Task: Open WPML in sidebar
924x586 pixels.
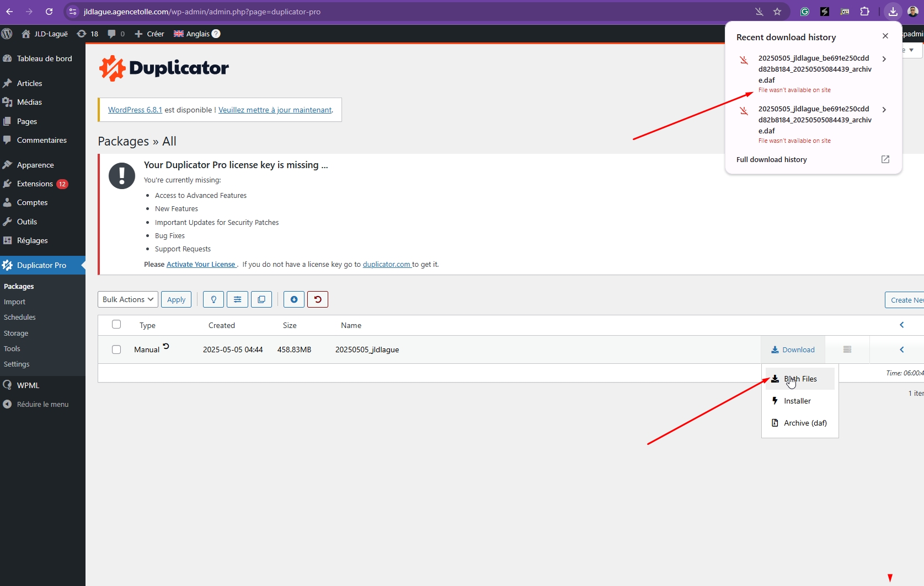Action: click(42, 385)
